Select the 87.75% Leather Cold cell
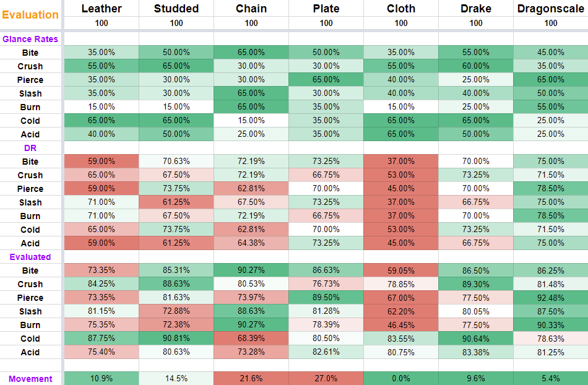588x385 pixels. (x=102, y=339)
